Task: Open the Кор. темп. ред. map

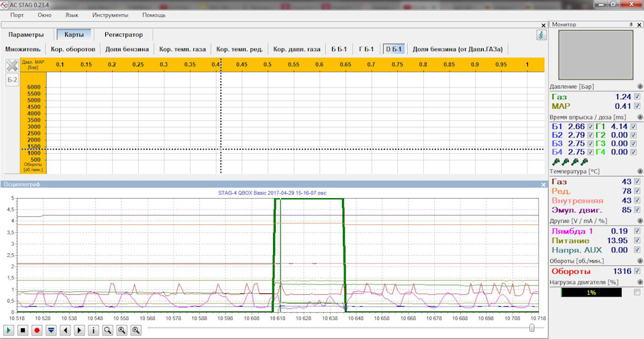Action: 239,49
